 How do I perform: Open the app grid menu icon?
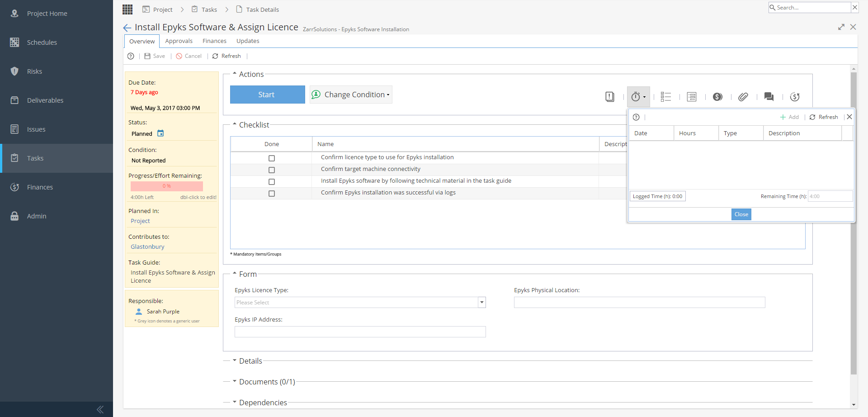[x=127, y=9]
